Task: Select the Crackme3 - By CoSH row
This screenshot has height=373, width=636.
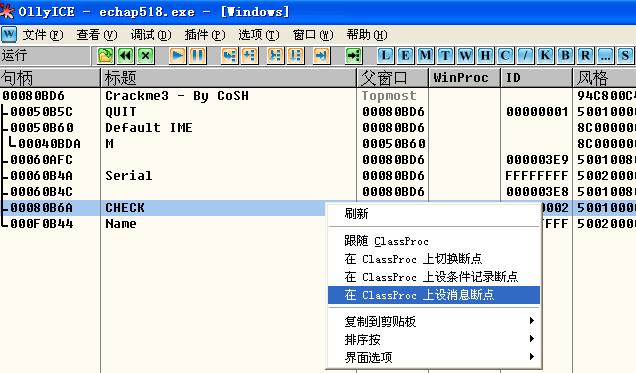Action: point(318,96)
